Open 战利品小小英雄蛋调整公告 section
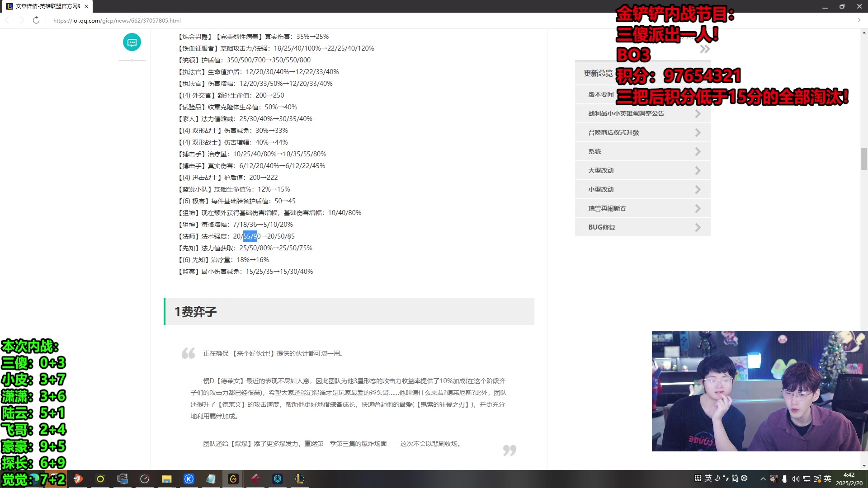The height and width of the screenshot is (488, 868). [642, 113]
